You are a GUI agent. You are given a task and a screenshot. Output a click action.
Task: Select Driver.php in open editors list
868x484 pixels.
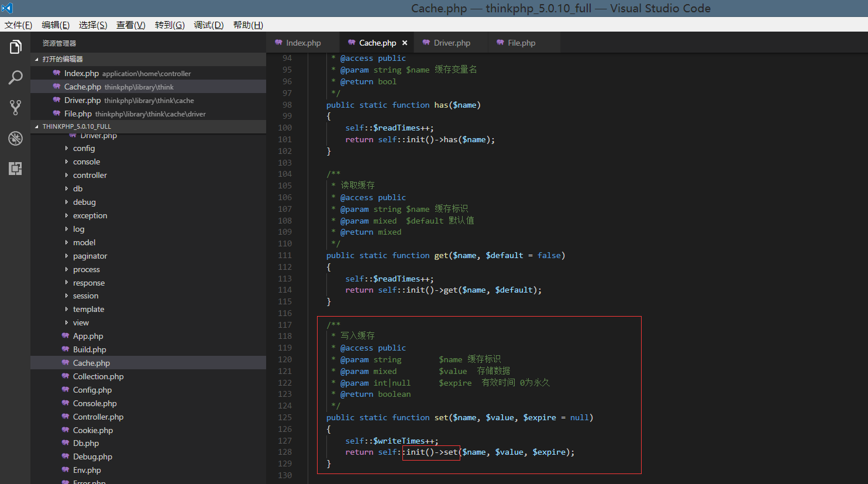click(149, 100)
